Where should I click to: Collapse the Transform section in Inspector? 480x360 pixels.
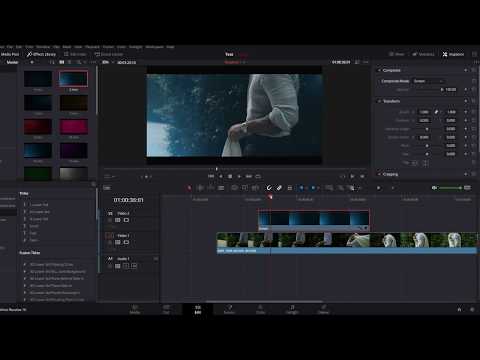click(x=379, y=101)
